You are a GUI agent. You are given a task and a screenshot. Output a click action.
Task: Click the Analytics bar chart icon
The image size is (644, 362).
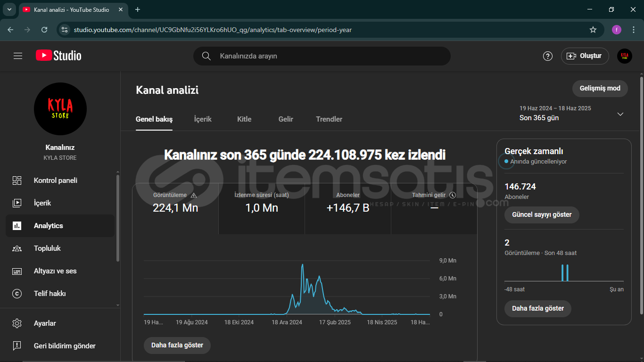[x=17, y=226]
